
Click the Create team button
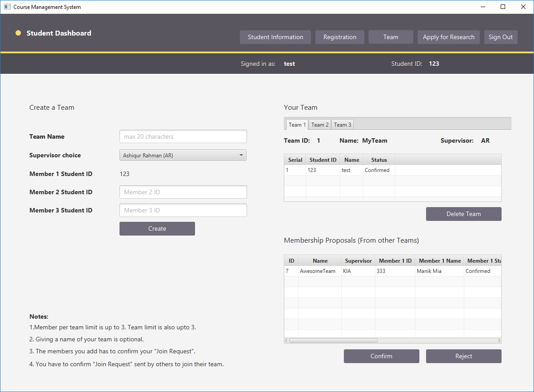click(157, 228)
